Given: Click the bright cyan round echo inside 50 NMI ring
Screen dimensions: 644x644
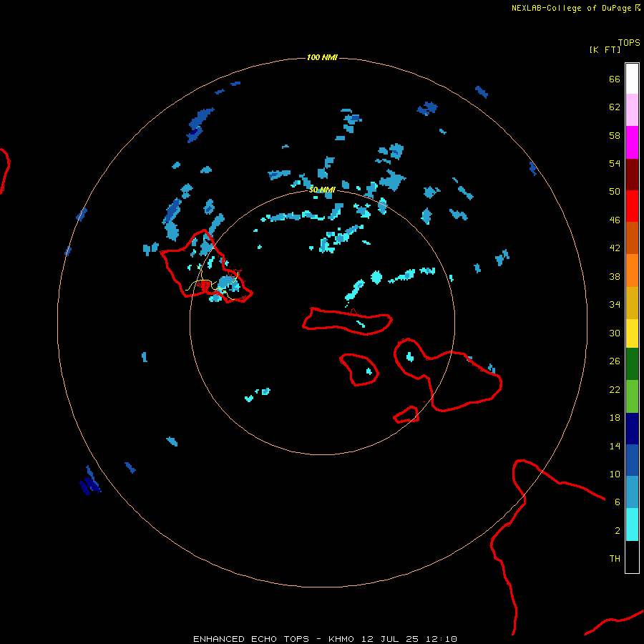Looking at the screenshot, I should point(376,277).
